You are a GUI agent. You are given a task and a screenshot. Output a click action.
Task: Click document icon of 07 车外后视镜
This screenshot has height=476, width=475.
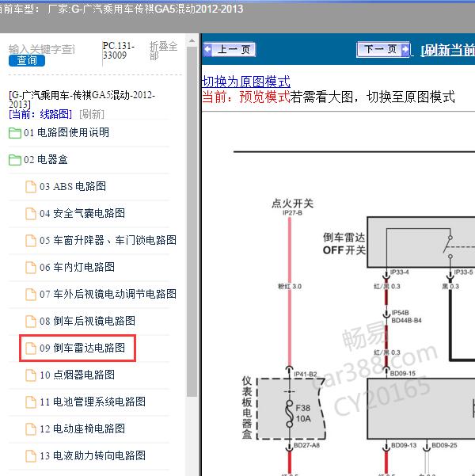[31, 294]
